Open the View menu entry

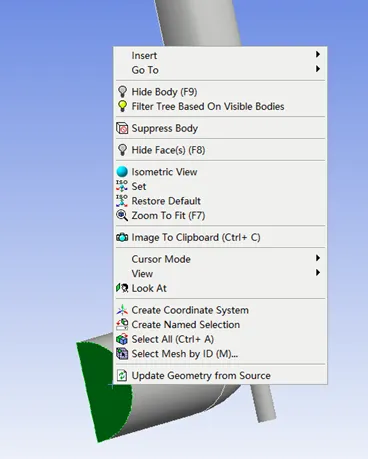(x=221, y=274)
